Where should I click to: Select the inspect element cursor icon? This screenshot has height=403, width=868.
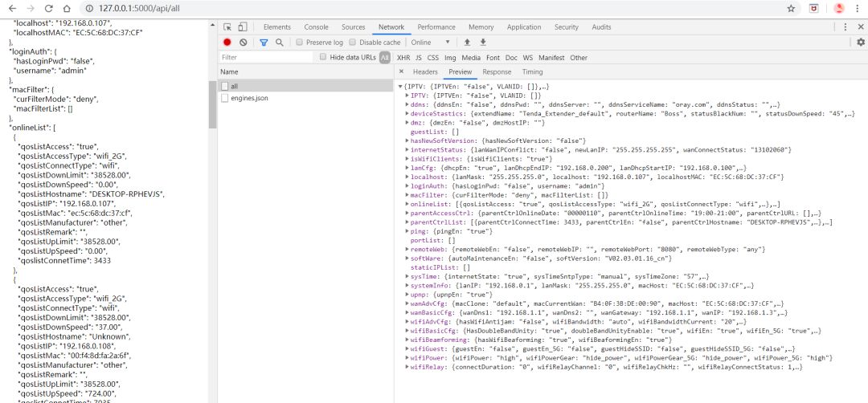click(227, 27)
